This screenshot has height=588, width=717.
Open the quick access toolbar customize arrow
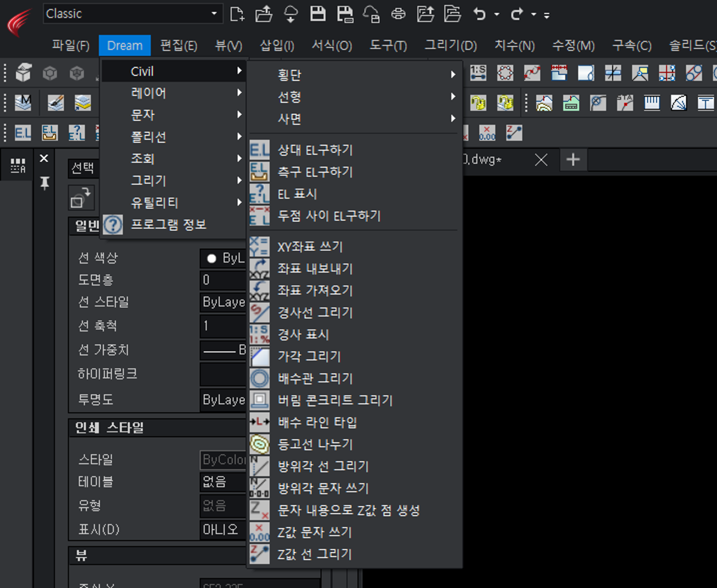click(547, 15)
